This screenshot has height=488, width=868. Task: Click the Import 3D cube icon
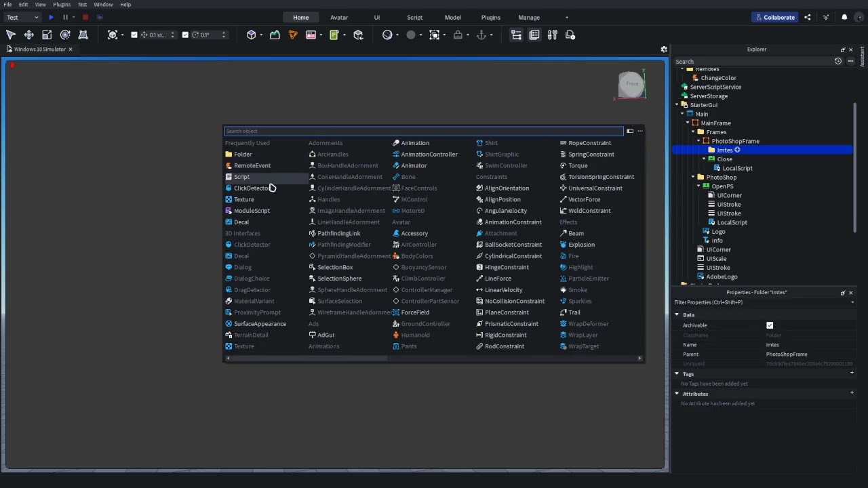(x=358, y=35)
